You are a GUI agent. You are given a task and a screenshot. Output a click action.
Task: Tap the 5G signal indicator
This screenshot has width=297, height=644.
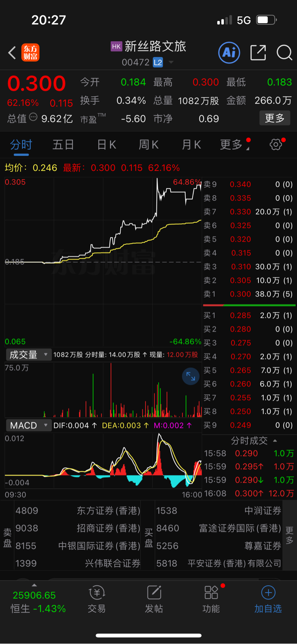[x=244, y=20]
